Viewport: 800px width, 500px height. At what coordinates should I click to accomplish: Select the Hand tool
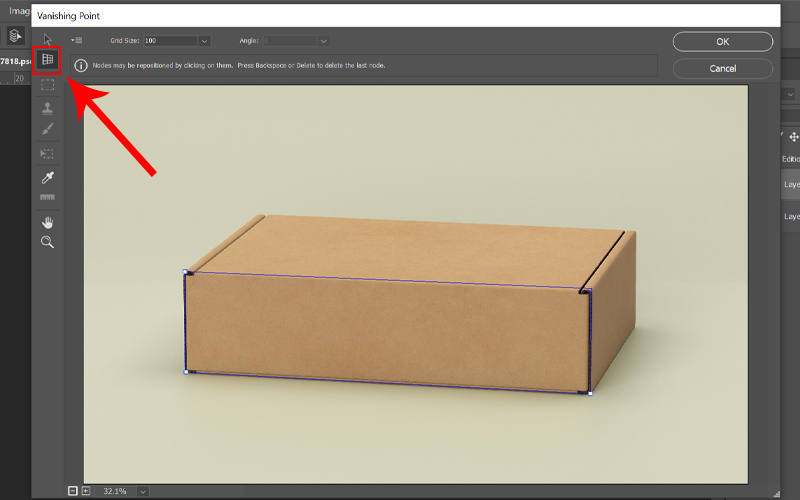[47, 222]
